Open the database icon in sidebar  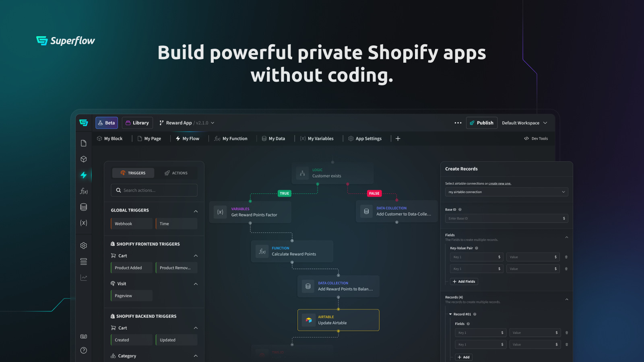click(84, 207)
